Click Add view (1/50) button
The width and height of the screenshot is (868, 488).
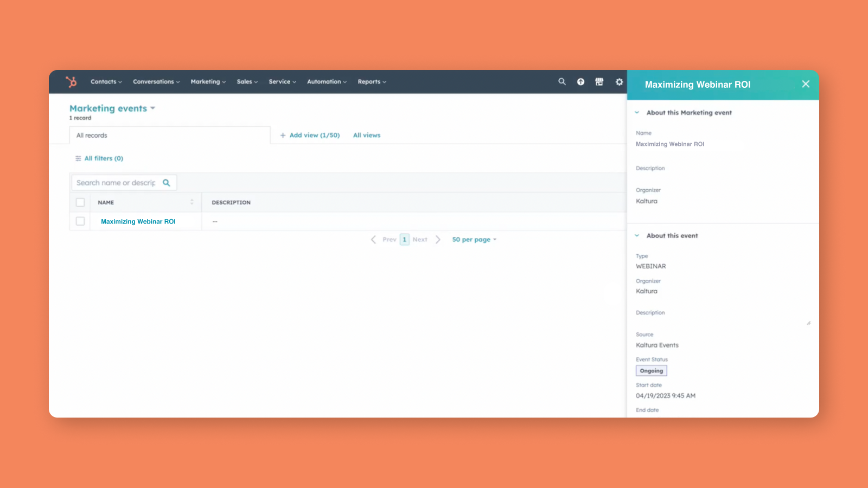[x=310, y=136]
